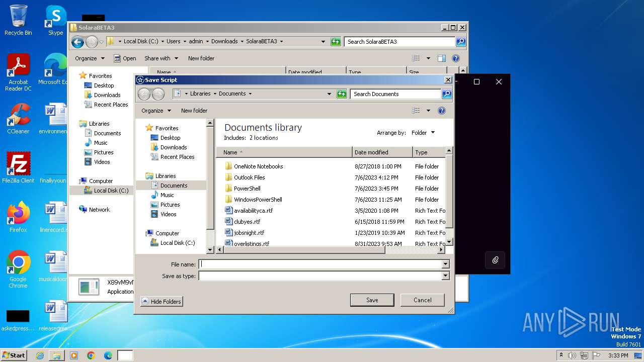644x362 pixels.
Task: Click Edge icon in taskbar
Action: (108, 355)
